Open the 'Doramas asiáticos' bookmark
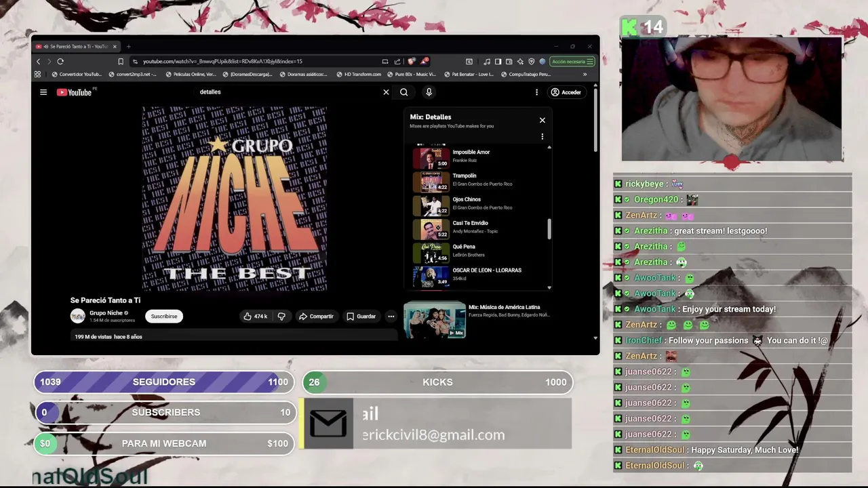This screenshot has height=488, width=868. point(304,75)
